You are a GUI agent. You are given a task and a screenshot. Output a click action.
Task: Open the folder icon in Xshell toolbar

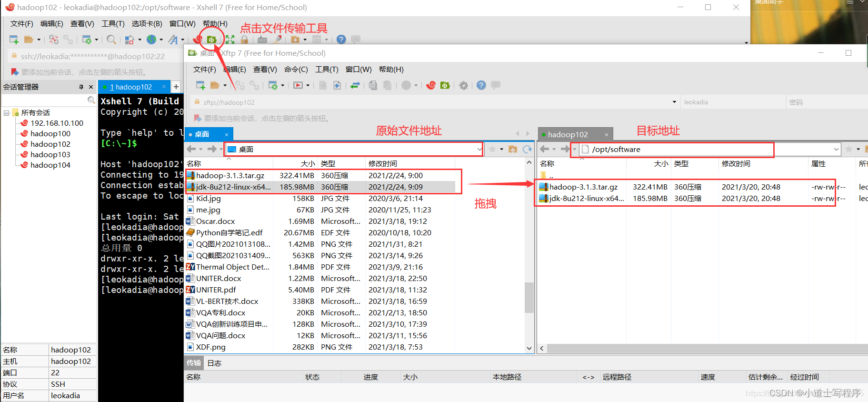29,40
